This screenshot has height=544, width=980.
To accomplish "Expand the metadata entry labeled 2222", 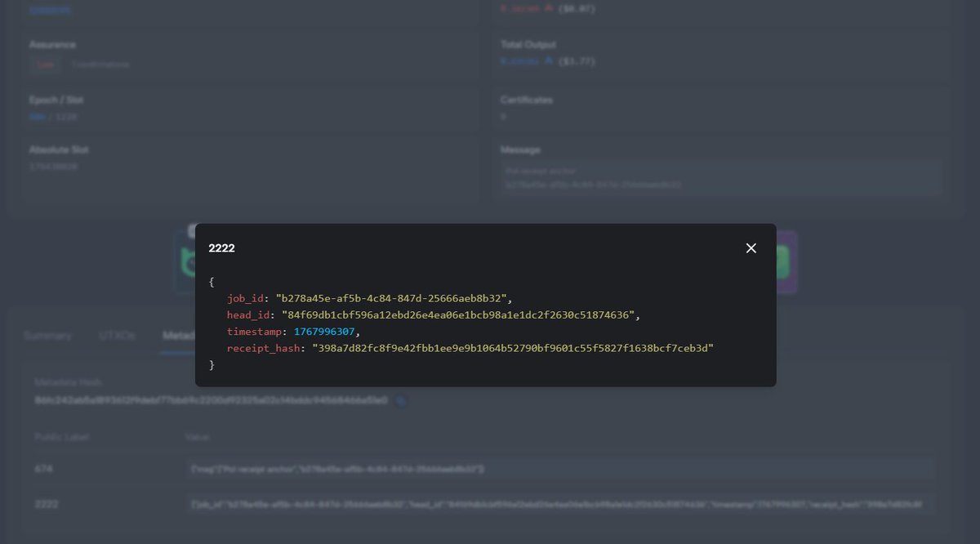I will click(x=47, y=504).
